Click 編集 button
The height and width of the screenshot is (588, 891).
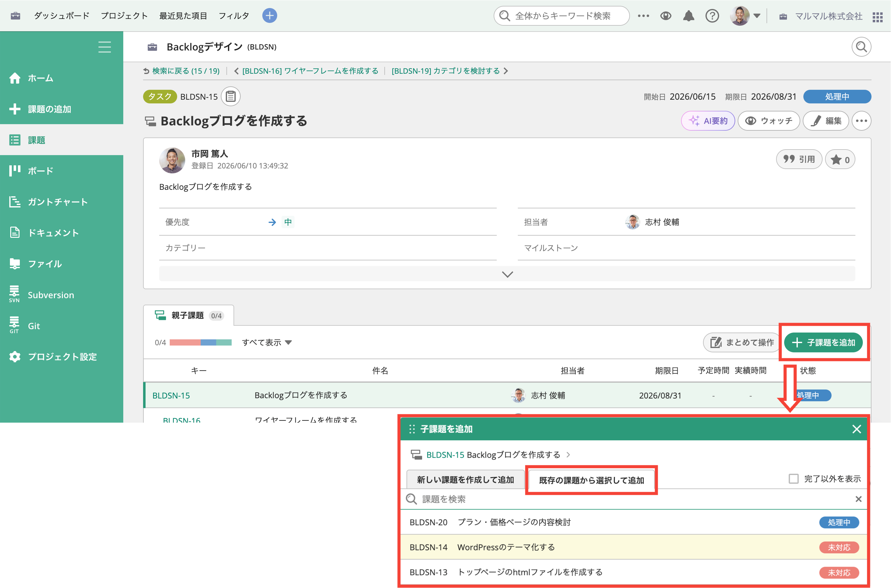click(x=825, y=121)
